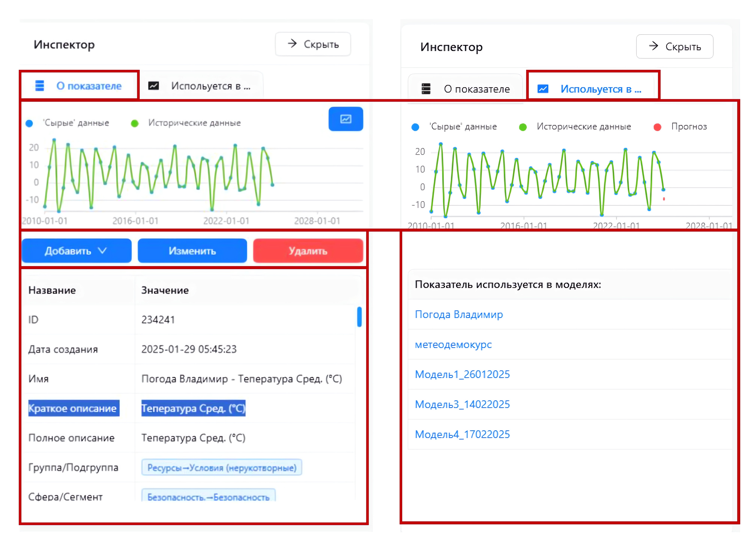This screenshot has width=756, height=545.
Task: Click the blue chart icon button
Action: (x=346, y=119)
